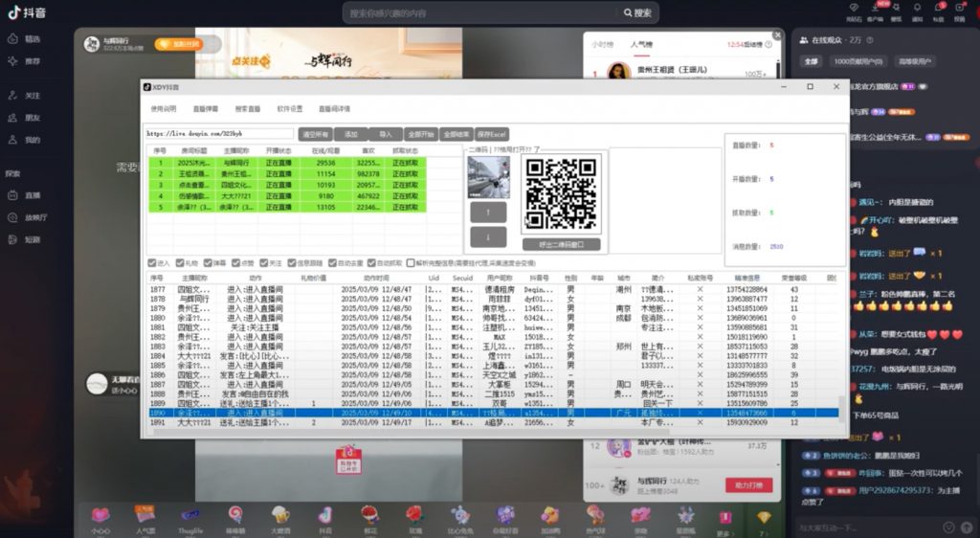Image resolution: width=980 pixels, height=538 pixels.
Task: Click the 全部开始 button
Action: tap(421, 134)
